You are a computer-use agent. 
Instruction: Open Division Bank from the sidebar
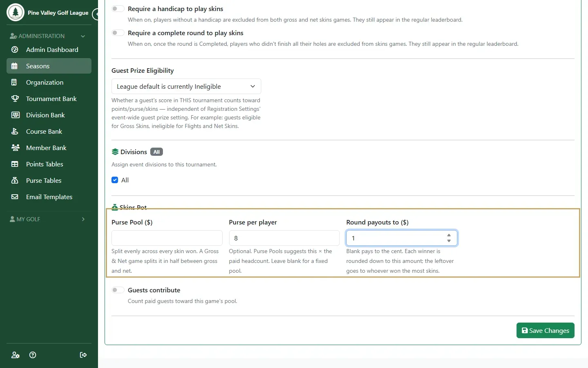(x=49, y=115)
